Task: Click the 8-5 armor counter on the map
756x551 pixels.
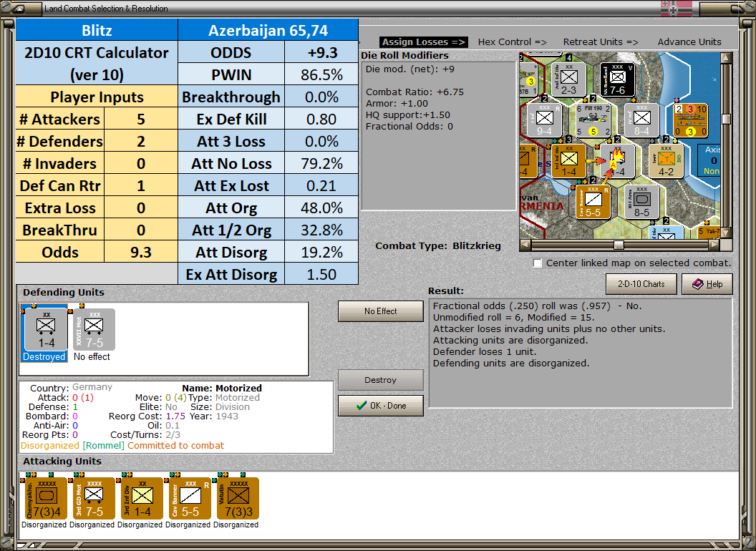Action: (x=641, y=202)
